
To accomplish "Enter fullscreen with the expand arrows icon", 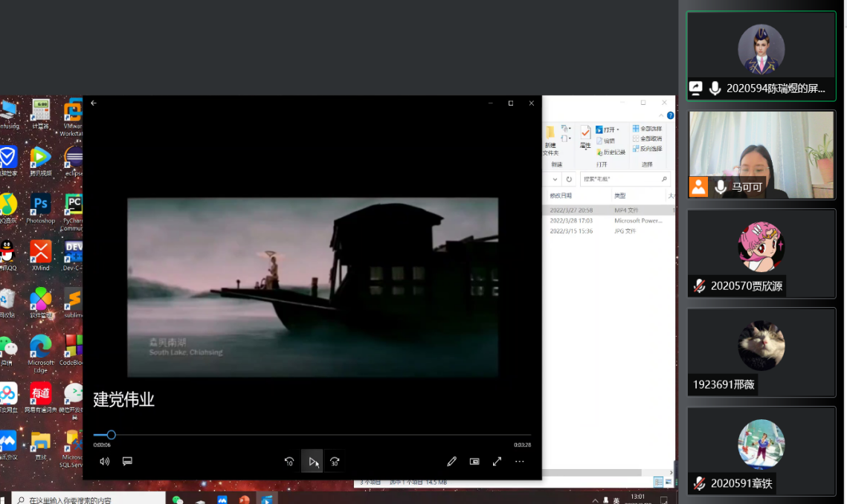I will [x=497, y=462].
